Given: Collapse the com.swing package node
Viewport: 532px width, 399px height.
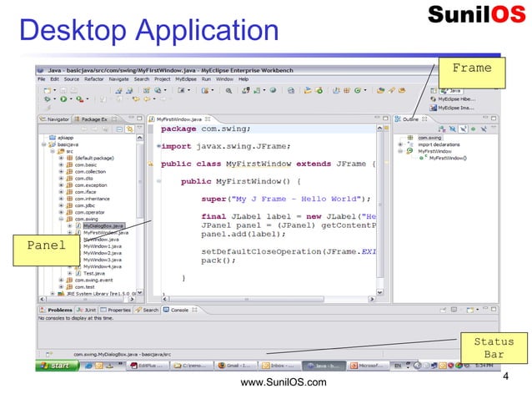Looking at the screenshot, I should click(x=61, y=219).
